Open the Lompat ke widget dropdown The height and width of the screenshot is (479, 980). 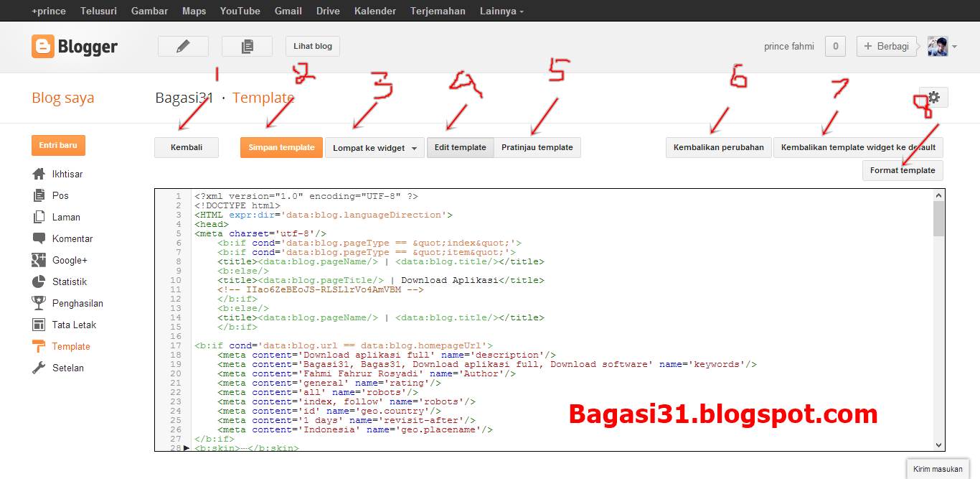pyautogui.click(x=374, y=147)
